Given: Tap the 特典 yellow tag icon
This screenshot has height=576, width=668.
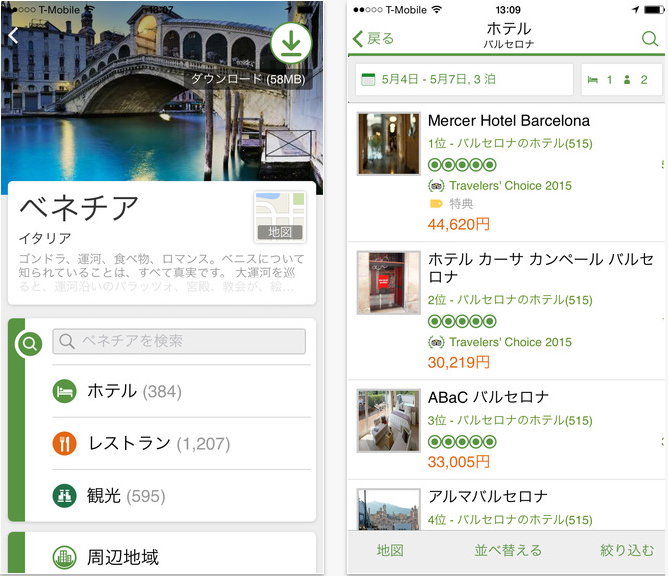Looking at the screenshot, I should [436, 204].
